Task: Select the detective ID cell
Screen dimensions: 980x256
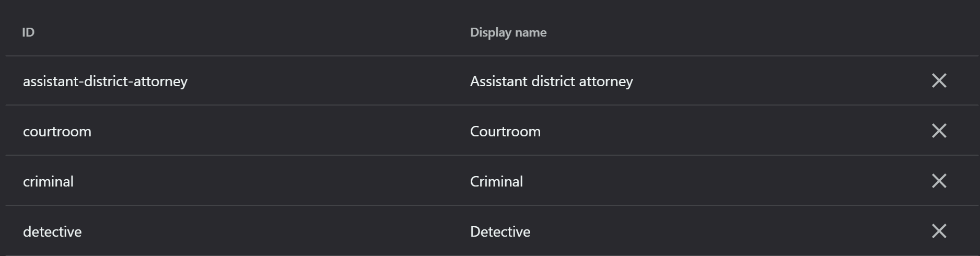Action: (52, 231)
